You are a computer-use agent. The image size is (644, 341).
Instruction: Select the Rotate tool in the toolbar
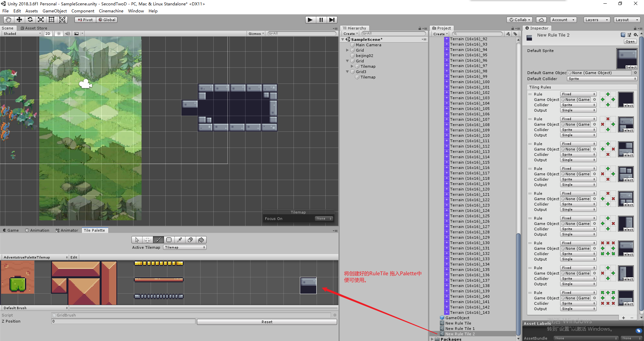pos(30,20)
